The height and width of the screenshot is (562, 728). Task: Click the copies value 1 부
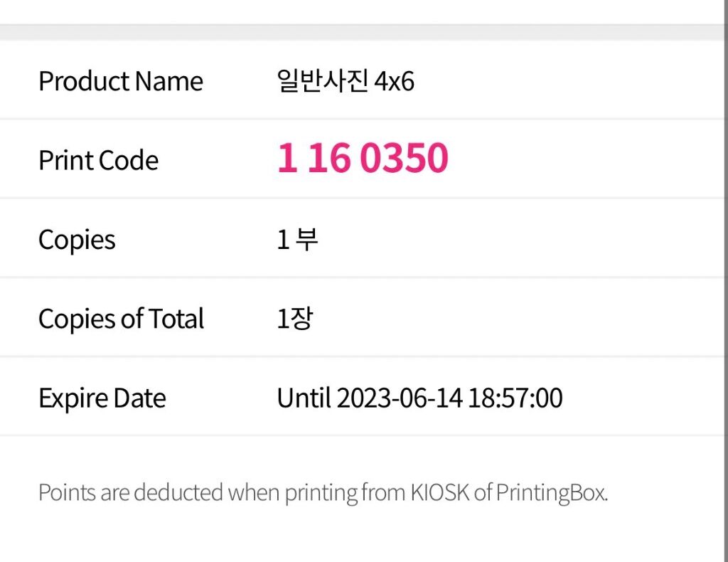[x=298, y=240]
